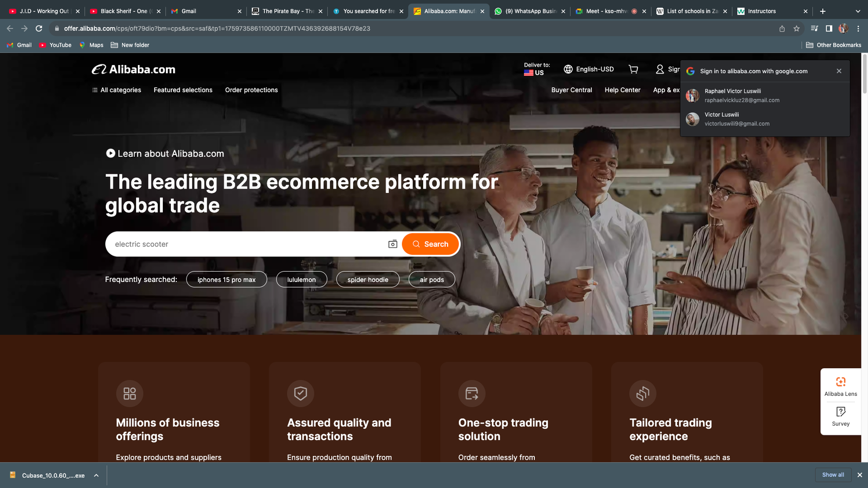
Task: Expand the All categories menu
Action: 117,90
